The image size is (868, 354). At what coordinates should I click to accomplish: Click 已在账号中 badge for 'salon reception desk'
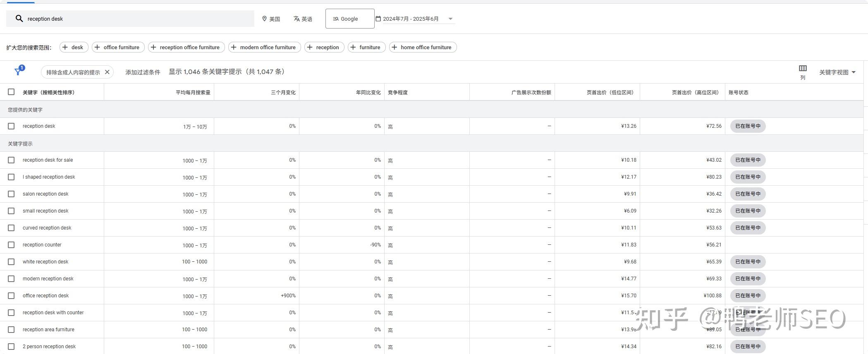[748, 194]
